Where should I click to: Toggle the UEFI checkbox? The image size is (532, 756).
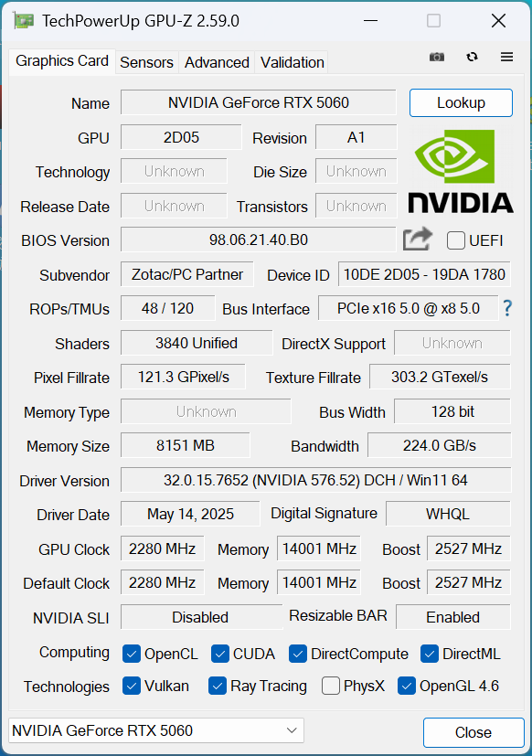[454, 240]
